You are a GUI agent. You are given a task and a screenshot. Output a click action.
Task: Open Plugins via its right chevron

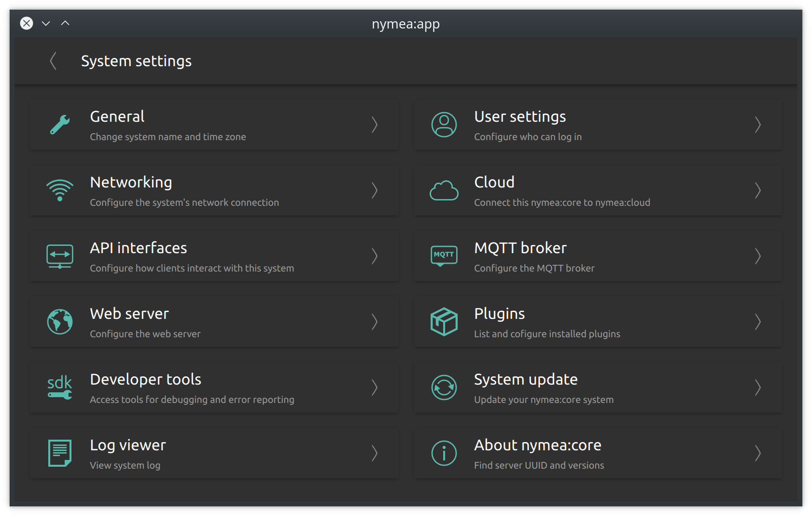point(758,322)
